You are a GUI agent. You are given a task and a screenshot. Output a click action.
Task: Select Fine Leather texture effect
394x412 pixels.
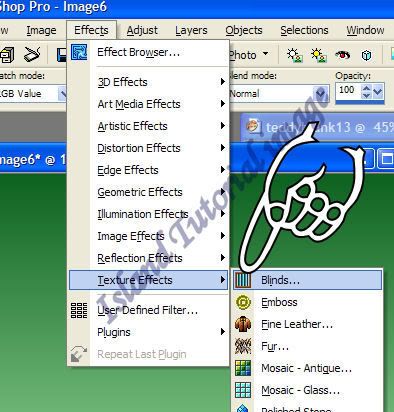tap(307, 324)
